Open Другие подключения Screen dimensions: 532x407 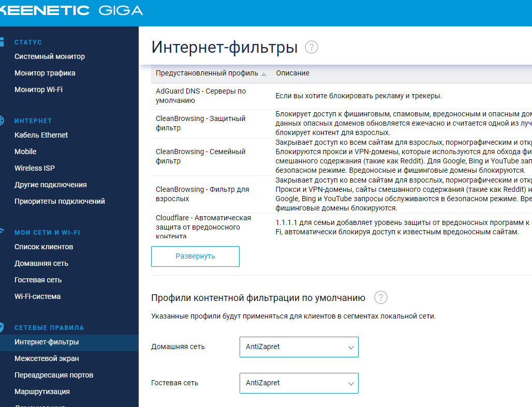[x=51, y=185]
